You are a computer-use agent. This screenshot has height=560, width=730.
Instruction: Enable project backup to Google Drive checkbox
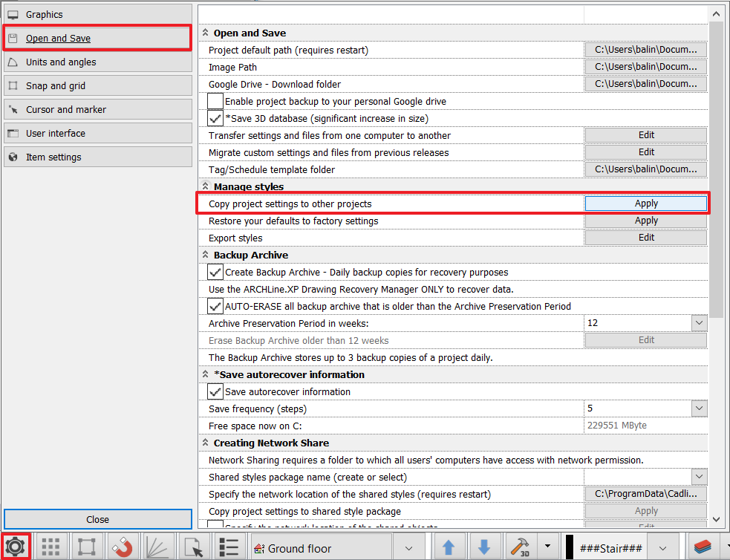point(215,101)
